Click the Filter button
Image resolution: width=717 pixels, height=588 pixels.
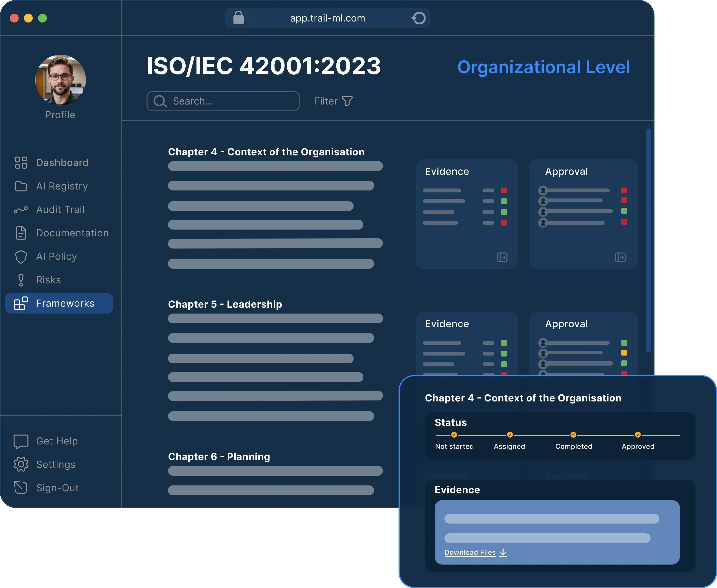[x=334, y=101]
